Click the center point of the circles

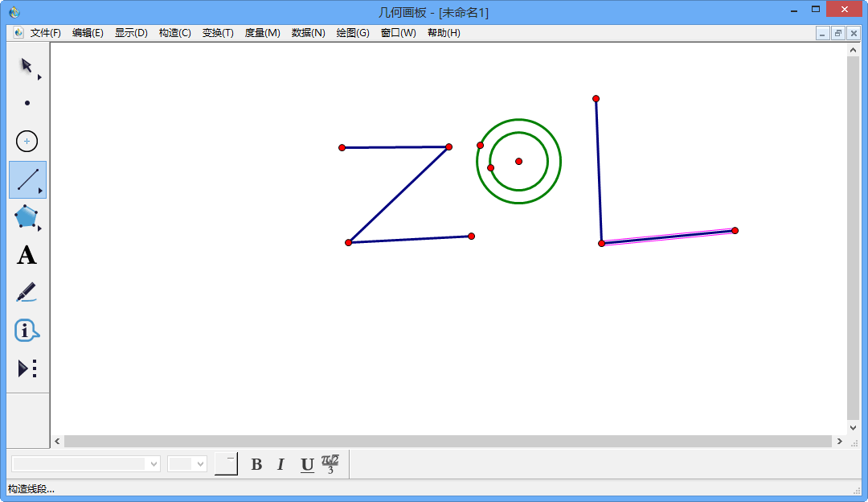(x=518, y=161)
